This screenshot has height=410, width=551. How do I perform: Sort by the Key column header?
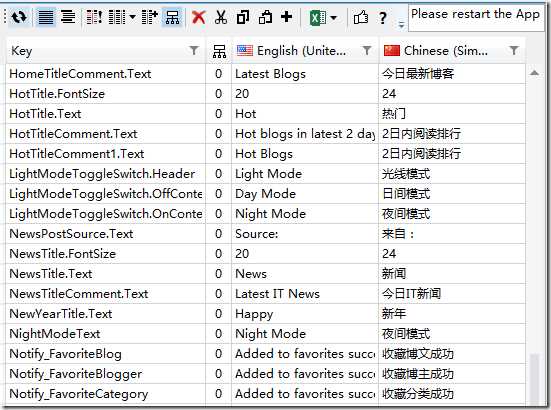[x=105, y=51]
